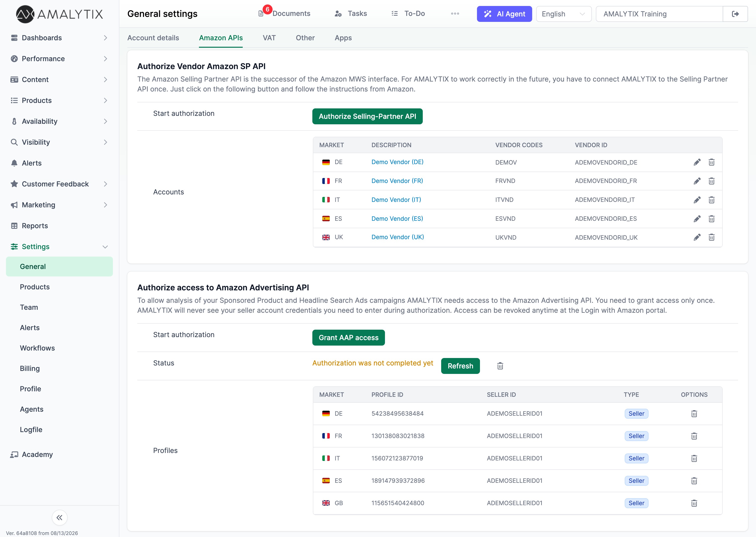Edit the Demo Vendor (FR) account

697,181
